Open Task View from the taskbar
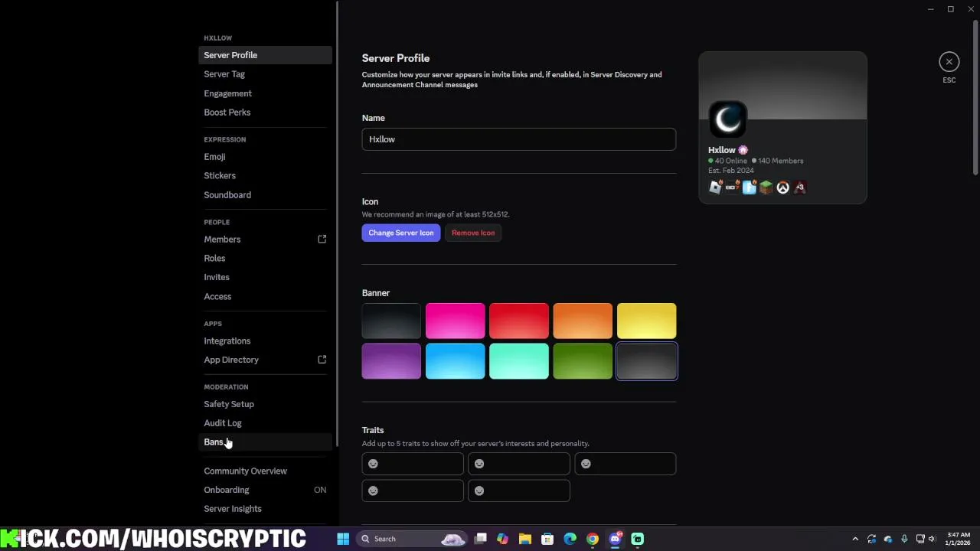 (x=481, y=539)
